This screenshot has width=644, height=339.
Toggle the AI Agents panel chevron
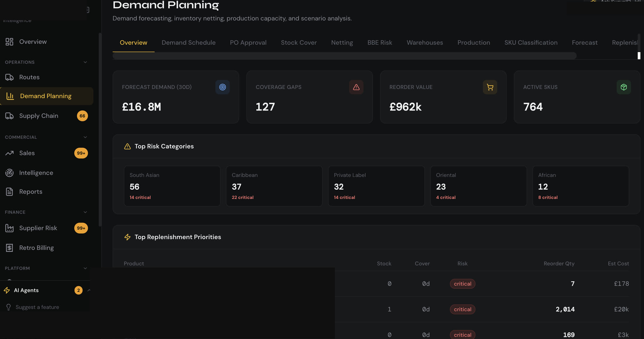[x=89, y=290]
